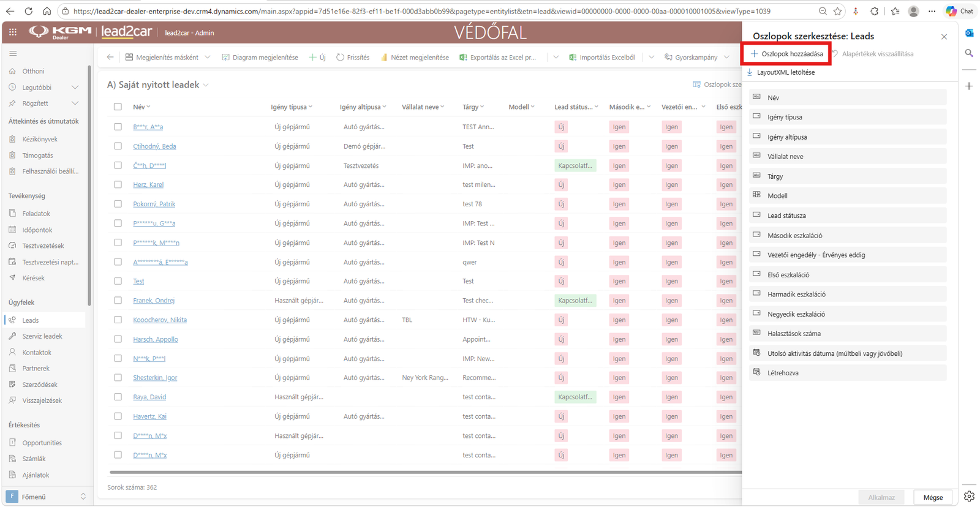Screen dimensions: 980x507
Task: Go back using the command bar arrow
Action: (110, 57)
